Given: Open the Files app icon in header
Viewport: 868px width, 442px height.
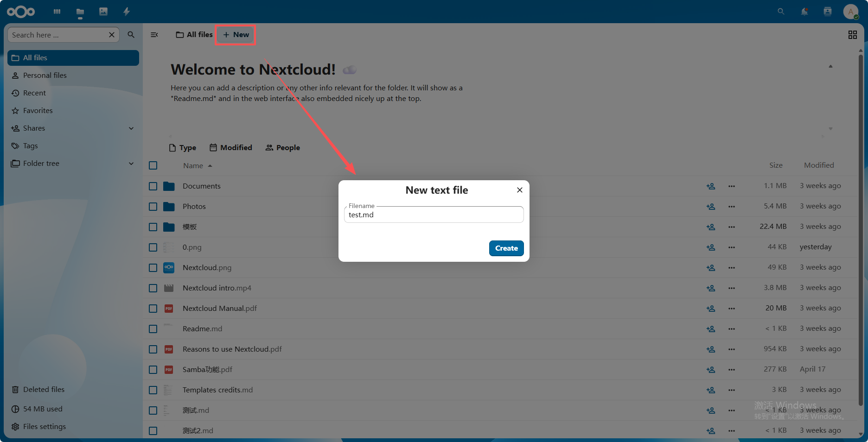Looking at the screenshot, I should click(x=80, y=12).
